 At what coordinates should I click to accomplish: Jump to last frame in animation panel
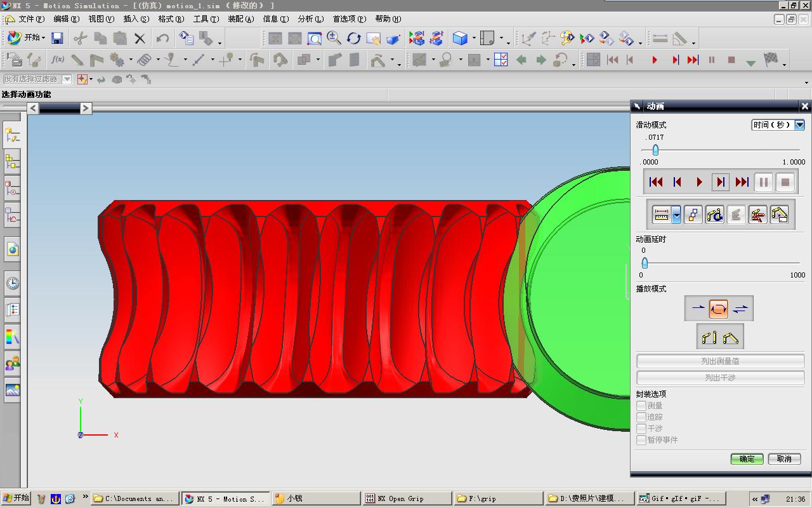[x=742, y=182]
